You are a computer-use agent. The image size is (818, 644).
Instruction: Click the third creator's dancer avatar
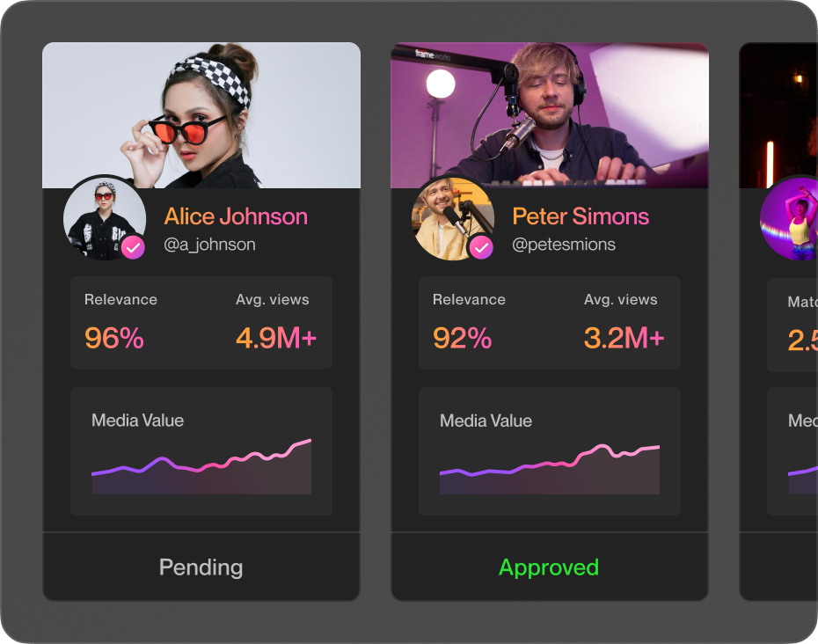tap(792, 218)
